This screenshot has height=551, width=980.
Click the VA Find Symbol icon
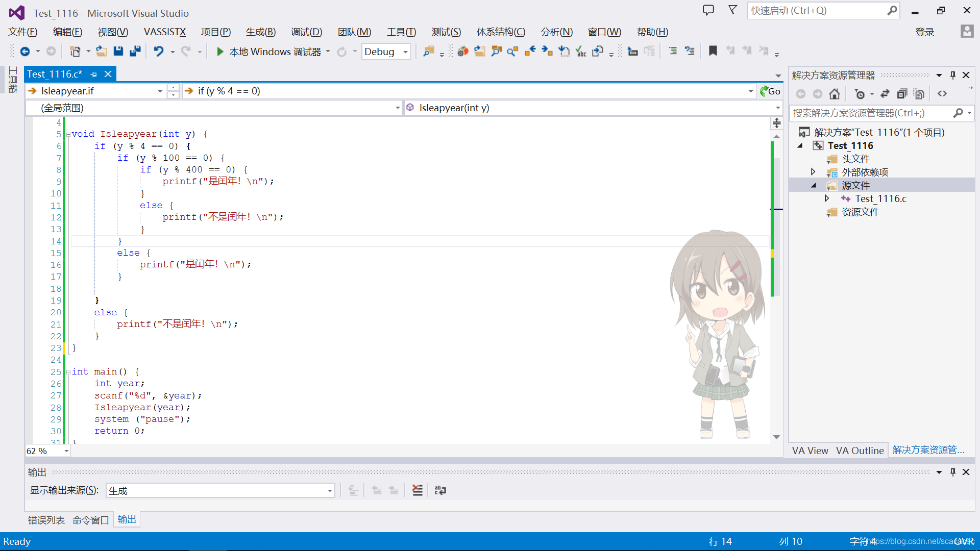[497, 52]
